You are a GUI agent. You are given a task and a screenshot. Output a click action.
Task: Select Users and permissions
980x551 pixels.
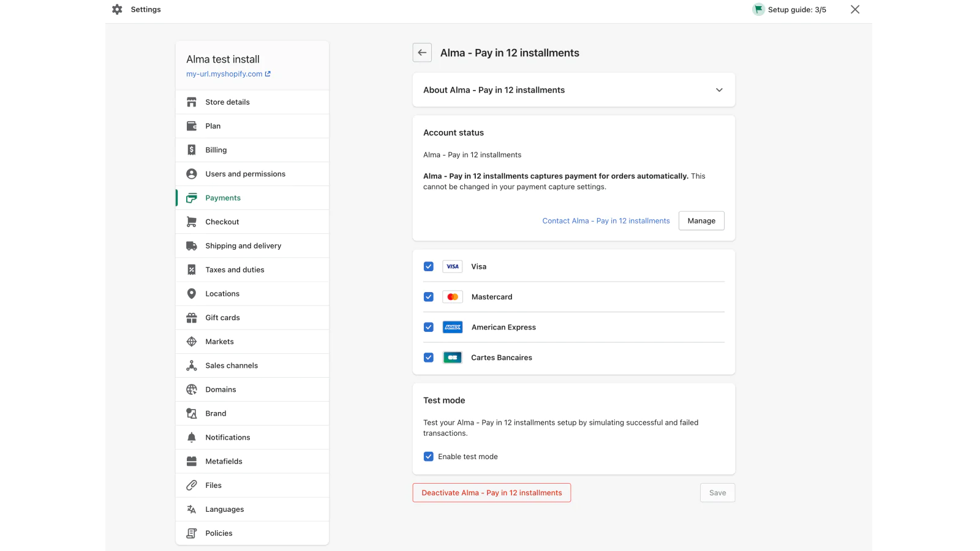click(x=252, y=174)
